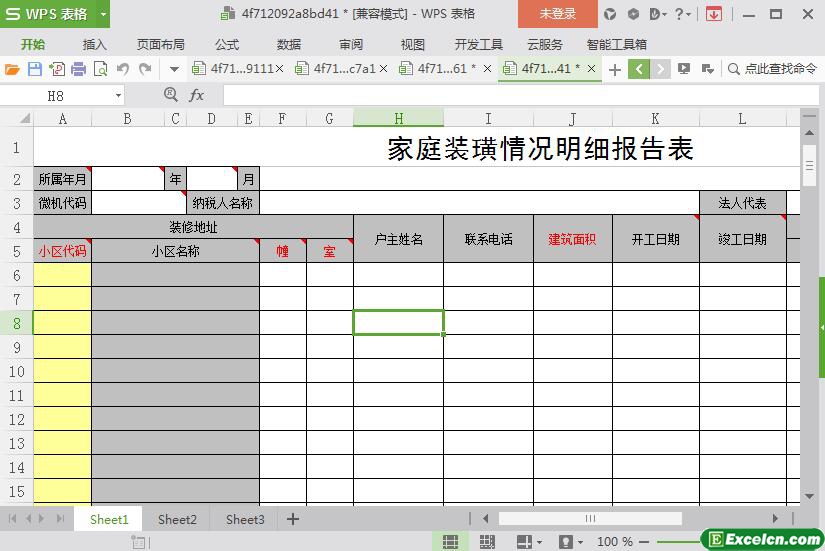Add a new document tab with plus
The image size is (825, 551).
tap(615, 69)
